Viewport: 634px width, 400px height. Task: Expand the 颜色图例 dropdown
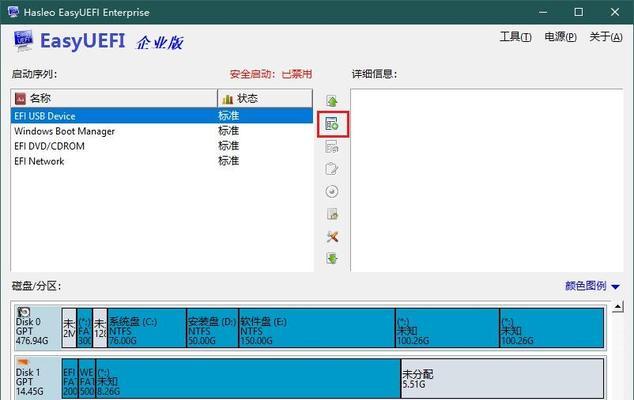pos(592,286)
